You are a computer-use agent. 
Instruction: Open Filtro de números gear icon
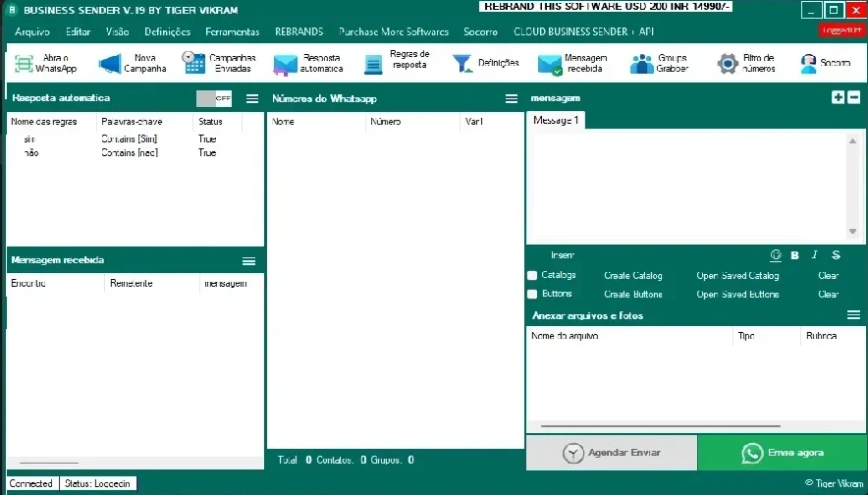728,64
